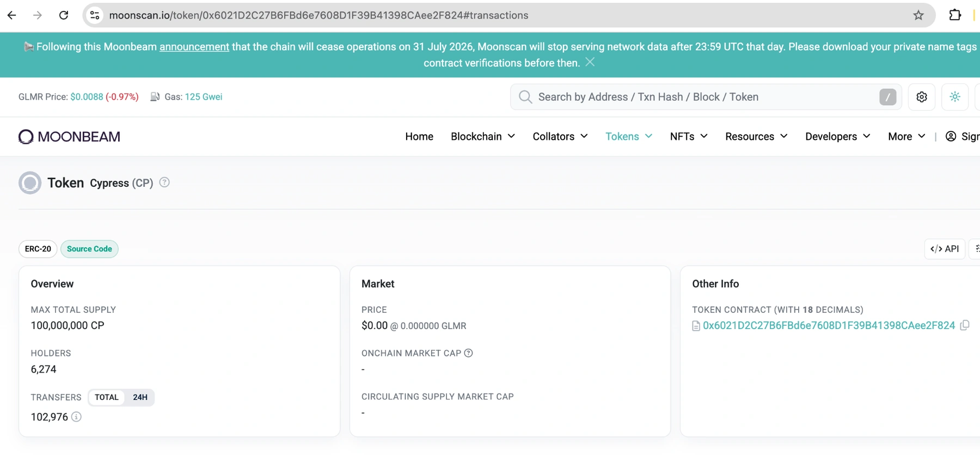Expand Developers menu
The width and height of the screenshot is (980, 456).
837,137
